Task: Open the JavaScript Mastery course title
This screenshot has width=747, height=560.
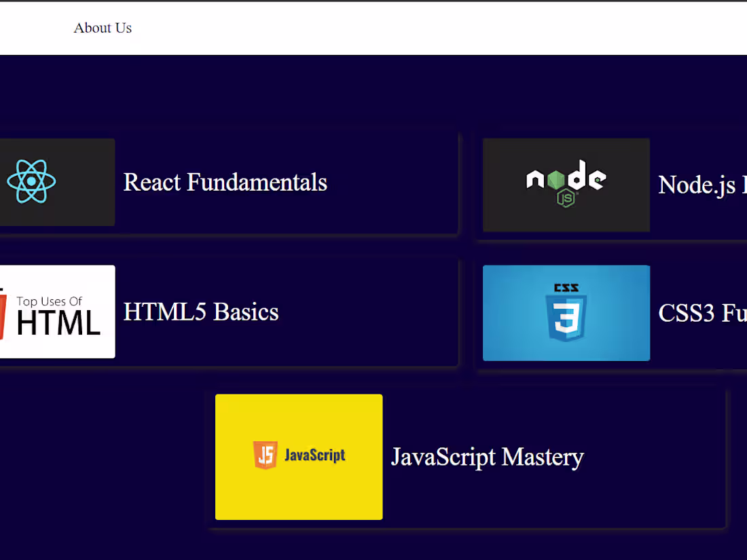Action: 487,457
